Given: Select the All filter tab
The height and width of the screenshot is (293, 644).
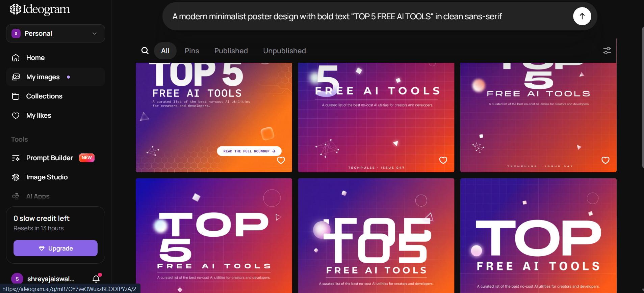Looking at the screenshot, I should (165, 51).
